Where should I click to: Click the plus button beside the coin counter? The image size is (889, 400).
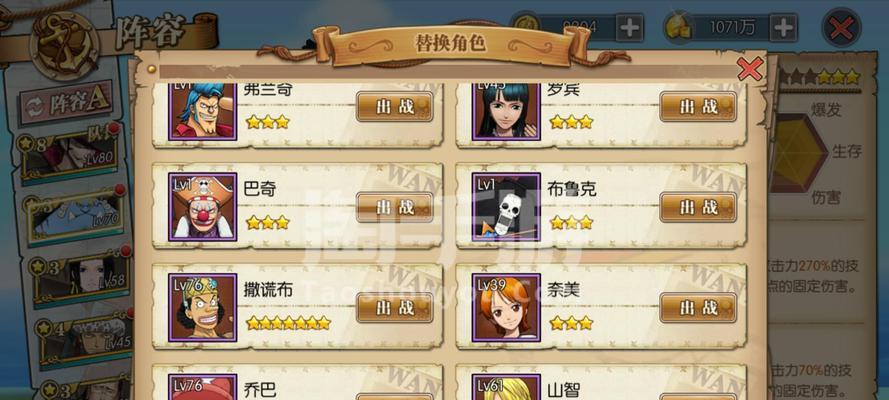tap(630, 27)
